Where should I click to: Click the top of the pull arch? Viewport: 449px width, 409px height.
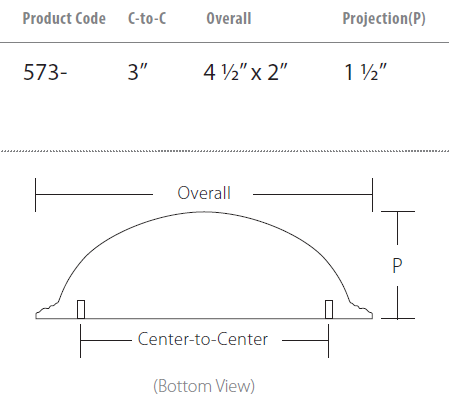pyautogui.click(x=204, y=212)
